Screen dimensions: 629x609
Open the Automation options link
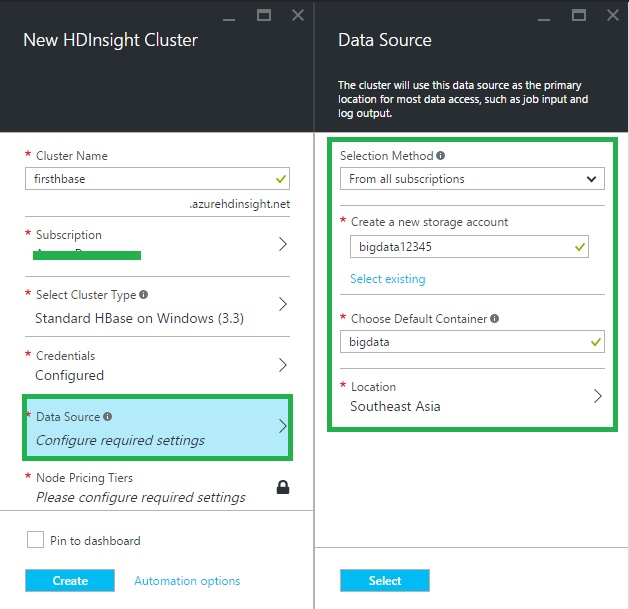[x=187, y=581]
